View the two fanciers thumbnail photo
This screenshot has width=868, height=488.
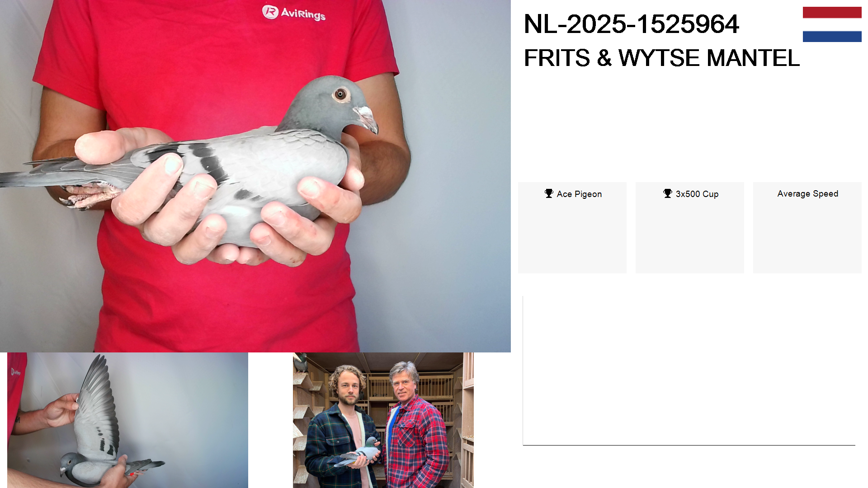(x=383, y=420)
